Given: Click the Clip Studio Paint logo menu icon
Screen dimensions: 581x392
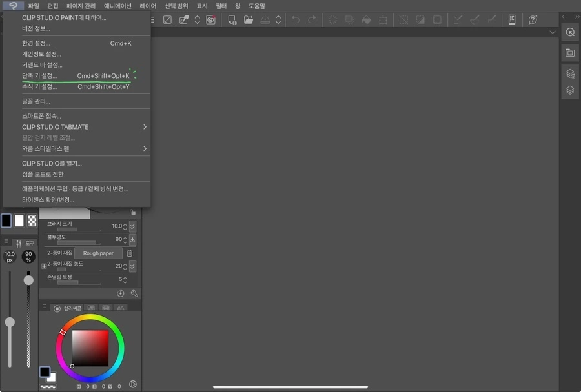Looking at the screenshot, I should [x=13, y=6].
